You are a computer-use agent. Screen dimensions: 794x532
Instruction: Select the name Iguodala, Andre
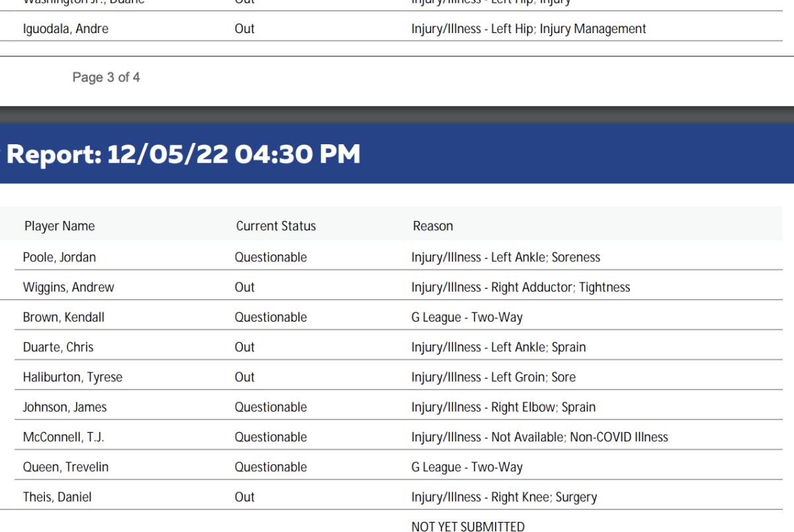point(66,29)
